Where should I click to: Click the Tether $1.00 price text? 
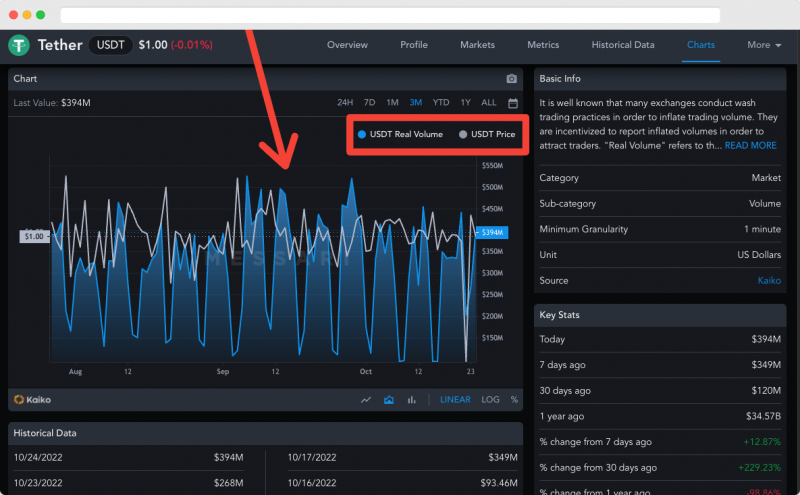(153, 45)
